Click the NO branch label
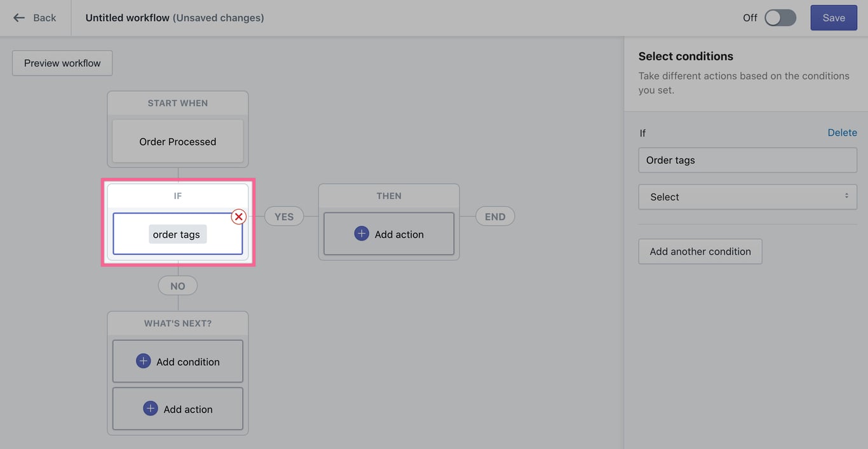868x449 pixels. click(177, 286)
